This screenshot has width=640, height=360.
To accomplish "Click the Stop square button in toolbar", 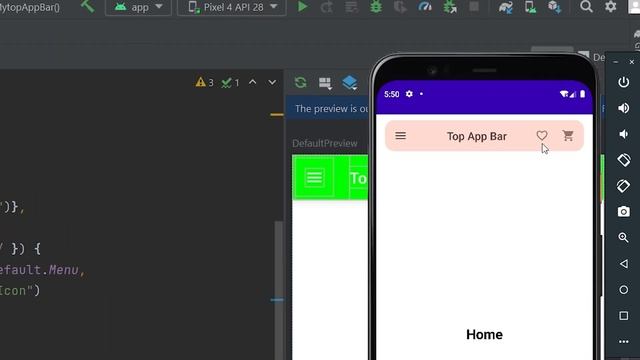I will [x=474, y=6].
